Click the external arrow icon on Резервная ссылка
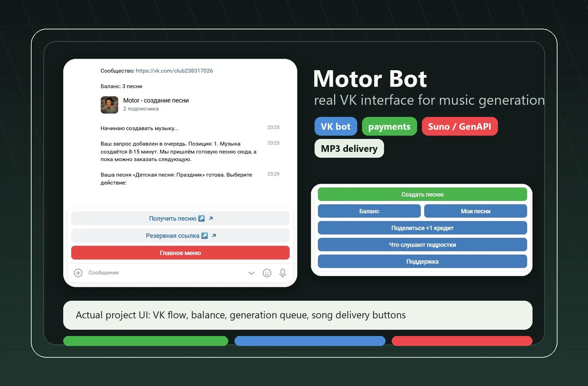The image size is (588, 386). point(214,236)
